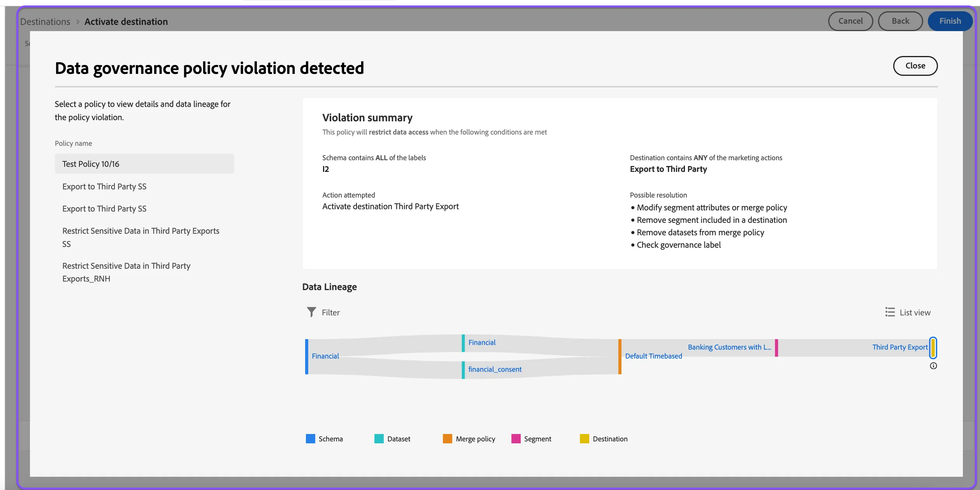Click the yellow Third Party Export destination node
The image size is (980, 490).
point(933,348)
